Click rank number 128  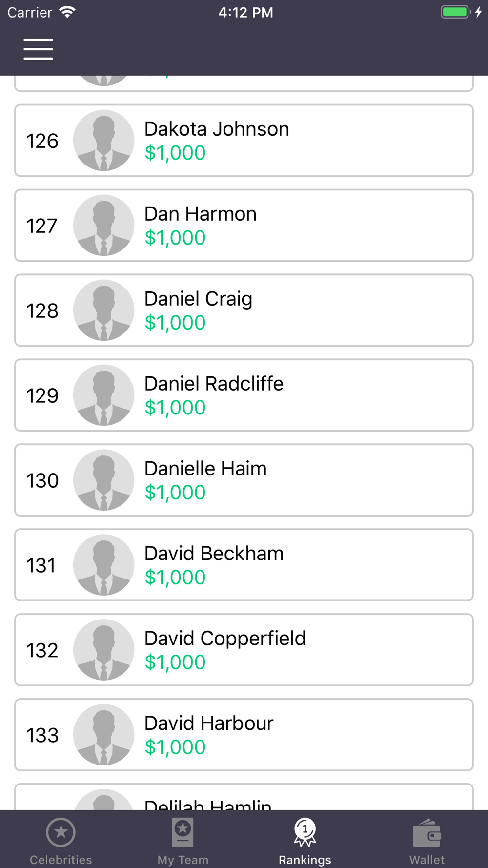tap(42, 311)
